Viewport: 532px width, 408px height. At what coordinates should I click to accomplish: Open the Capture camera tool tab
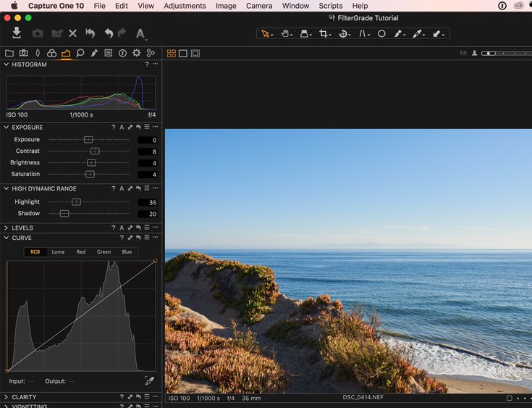pyautogui.click(x=23, y=53)
